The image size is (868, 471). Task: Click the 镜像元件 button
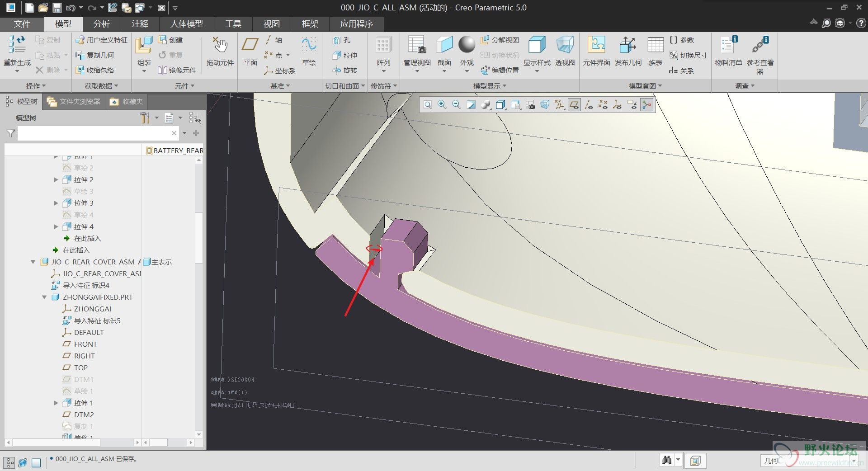(x=177, y=70)
